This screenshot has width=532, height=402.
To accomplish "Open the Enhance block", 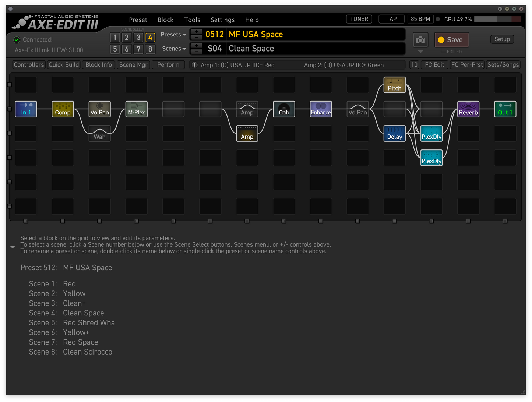I will [321, 109].
